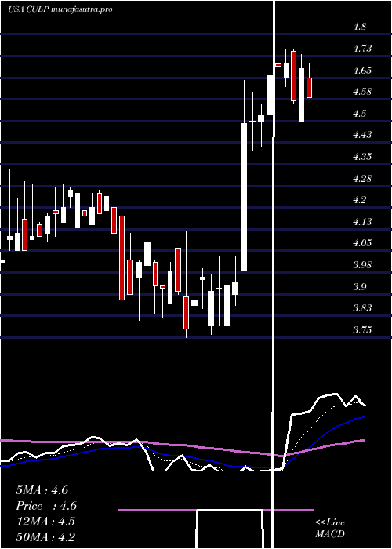Click the white MACD histogram block
The image size is (392, 549).
(x=230, y=529)
